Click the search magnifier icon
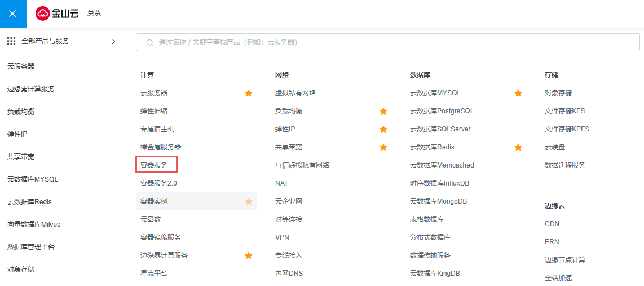 click(x=150, y=43)
